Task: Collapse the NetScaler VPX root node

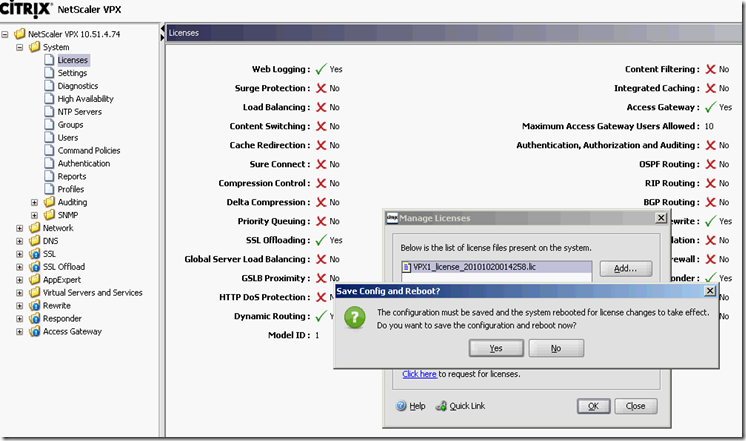Action: pos(5,34)
